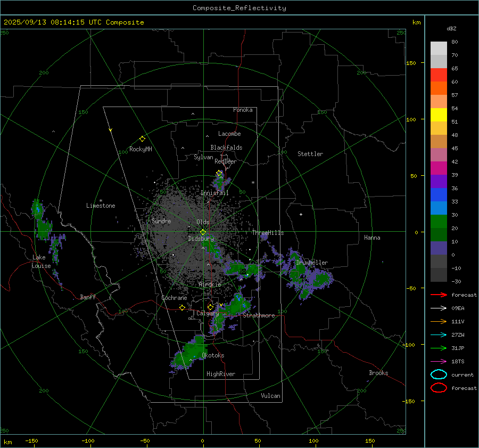479x448 pixels.
Task: Select the orange 111V arrow symbol
Action: 439,321
